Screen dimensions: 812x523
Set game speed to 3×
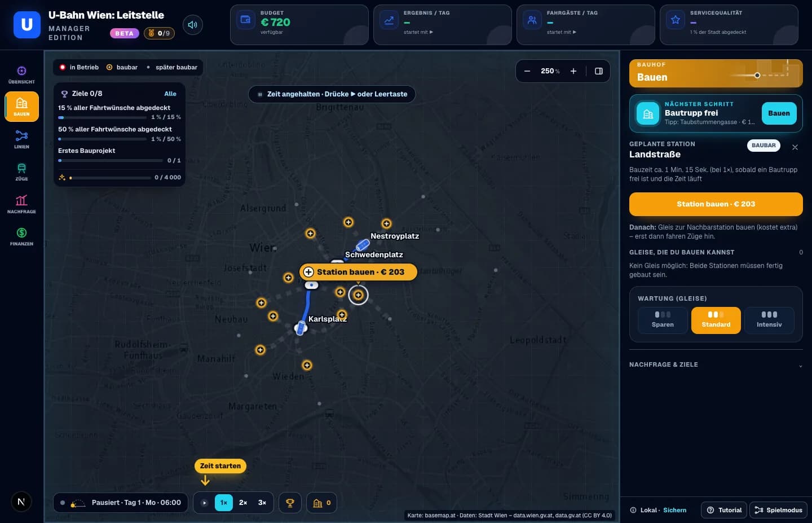click(x=262, y=503)
